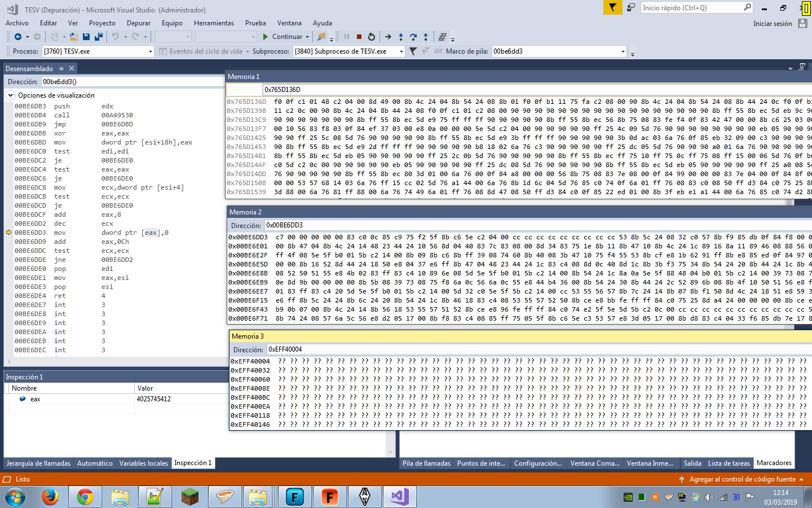Switch to the Puntos de inte... tab

pyautogui.click(x=481, y=463)
